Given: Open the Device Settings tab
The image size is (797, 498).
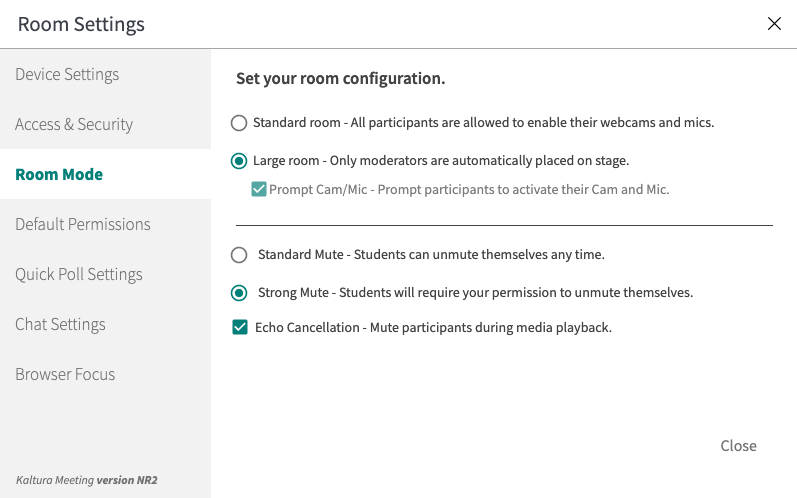Looking at the screenshot, I should (x=67, y=75).
